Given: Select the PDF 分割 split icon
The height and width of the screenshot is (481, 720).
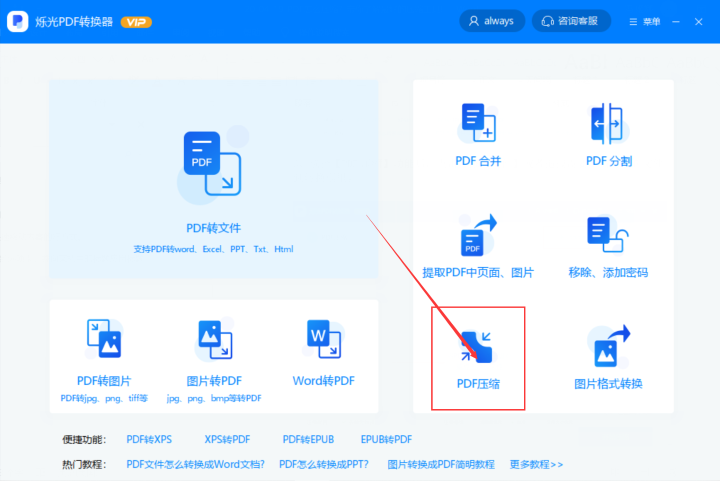Looking at the screenshot, I should point(607,123).
